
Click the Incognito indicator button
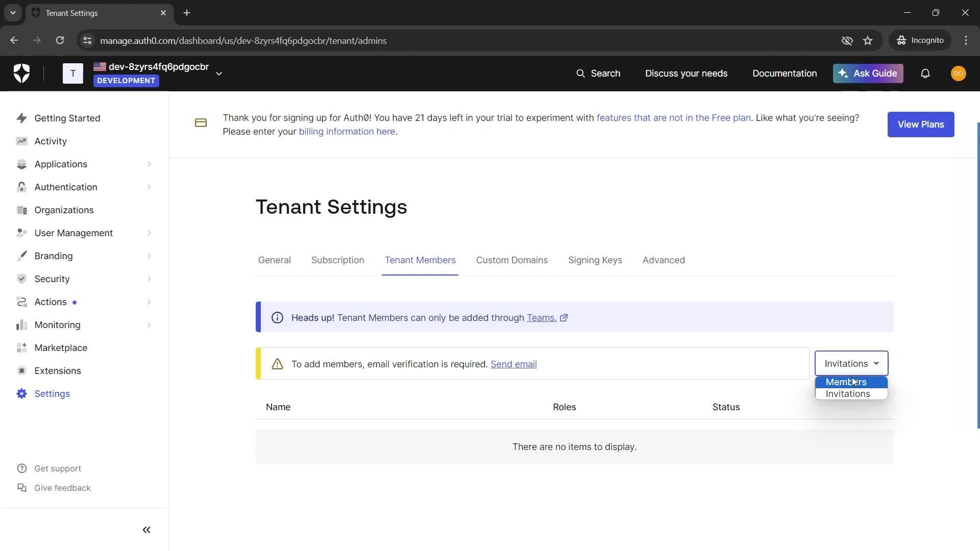(x=920, y=40)
